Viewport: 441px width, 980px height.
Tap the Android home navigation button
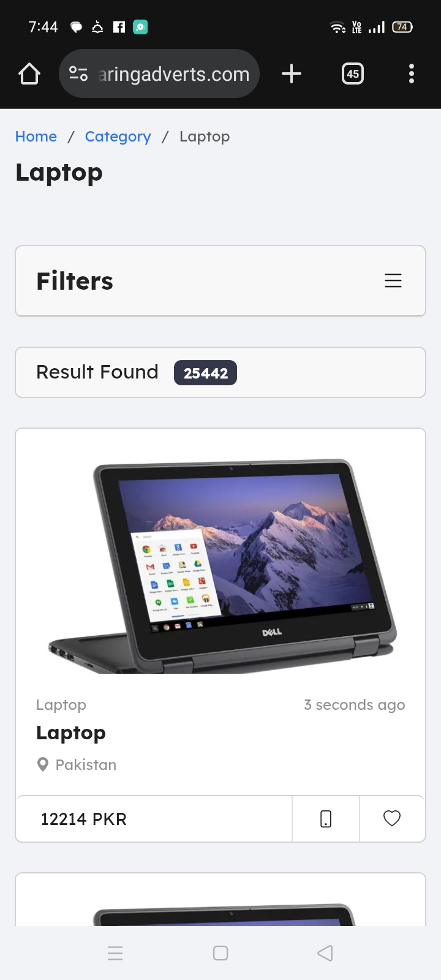[221, 953]
